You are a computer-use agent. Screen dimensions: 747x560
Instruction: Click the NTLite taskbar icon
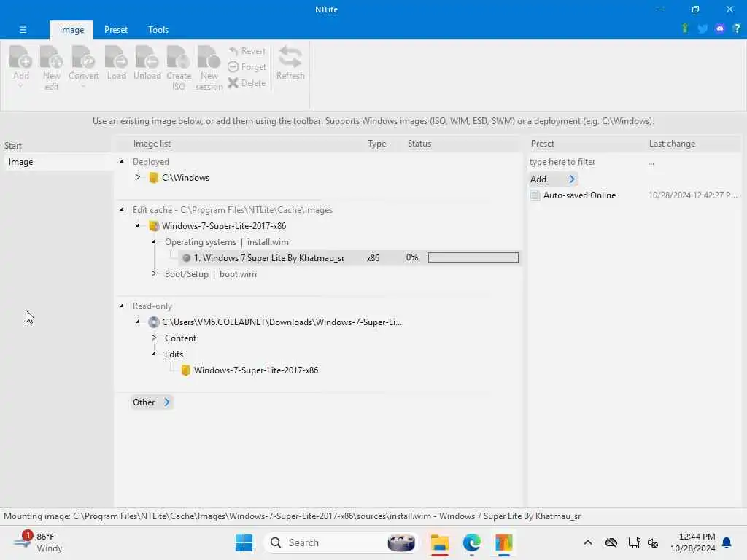pyautogui.click(x=503, y=542)
